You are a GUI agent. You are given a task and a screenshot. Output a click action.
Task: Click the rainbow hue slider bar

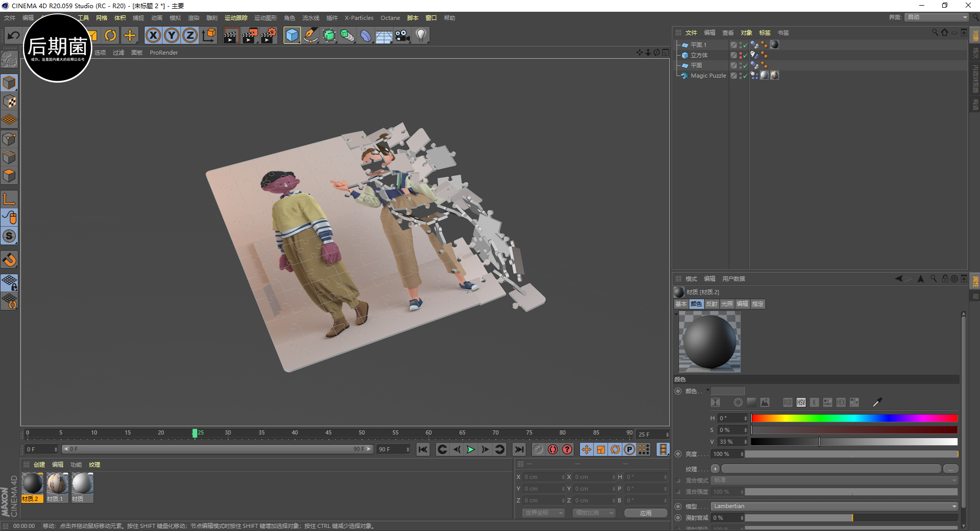854,418
